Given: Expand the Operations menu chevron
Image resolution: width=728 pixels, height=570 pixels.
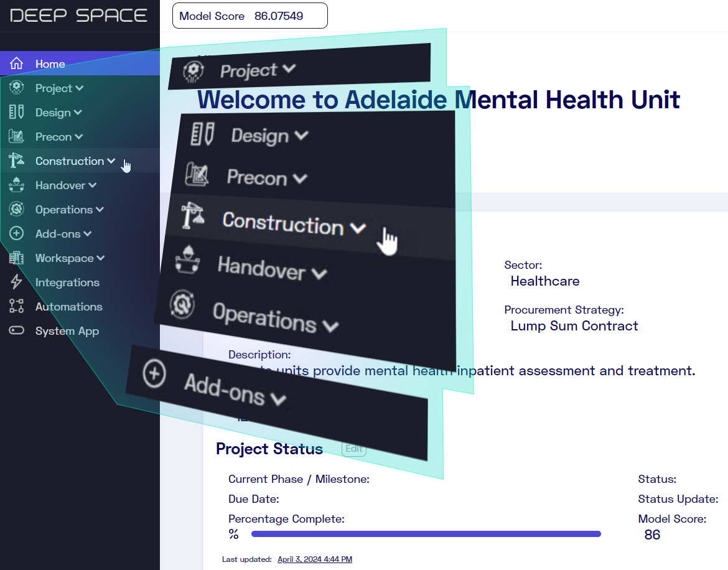Looking at the screenshot, I should [x=100, y=210].
